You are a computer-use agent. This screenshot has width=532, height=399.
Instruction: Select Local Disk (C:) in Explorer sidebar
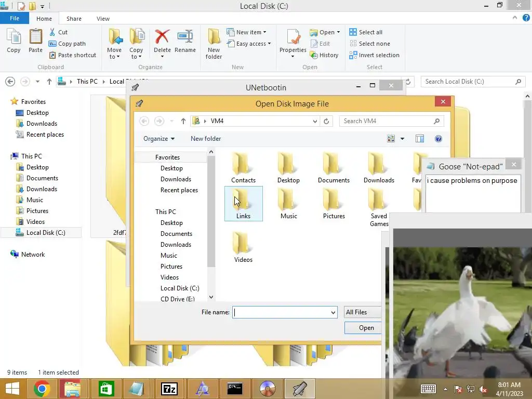click(x=41, y=233)
